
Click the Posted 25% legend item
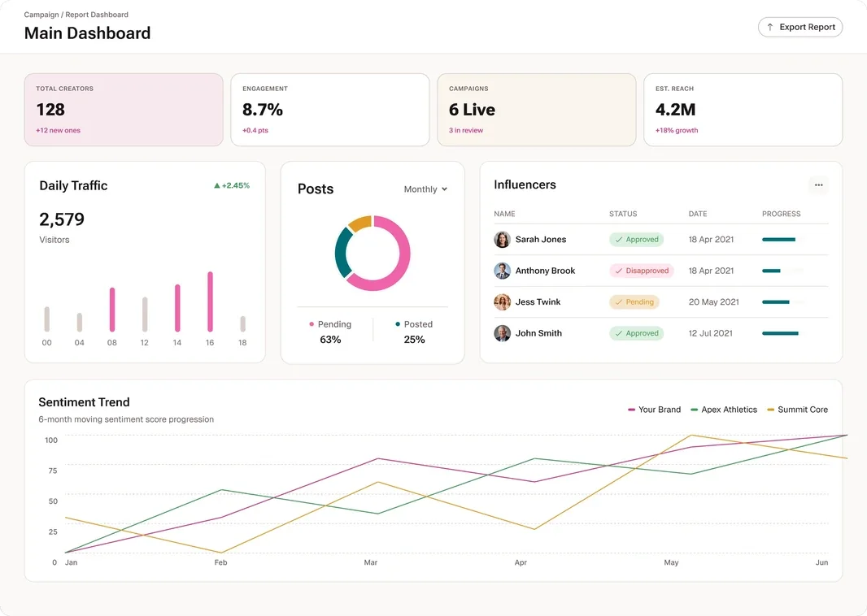pyautogui.click(x=414, y=332)
